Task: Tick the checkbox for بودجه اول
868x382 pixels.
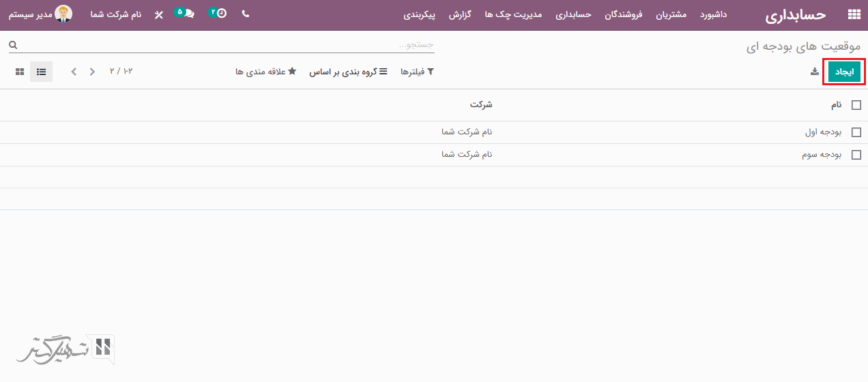Action: (x=856, y=132)
